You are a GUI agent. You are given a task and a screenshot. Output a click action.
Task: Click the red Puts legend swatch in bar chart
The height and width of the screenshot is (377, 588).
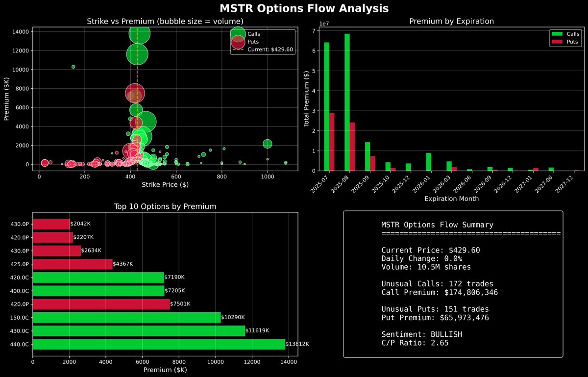coord(557,42)
